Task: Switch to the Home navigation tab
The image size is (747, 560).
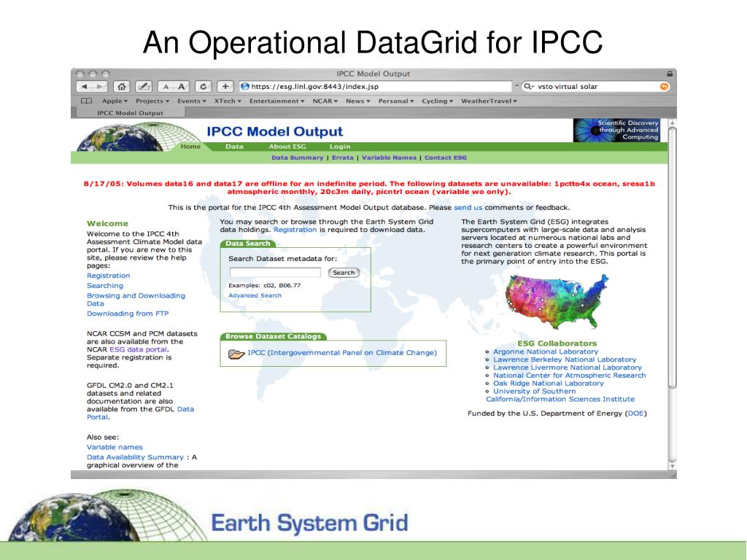Action: click(x=190, y=147)
